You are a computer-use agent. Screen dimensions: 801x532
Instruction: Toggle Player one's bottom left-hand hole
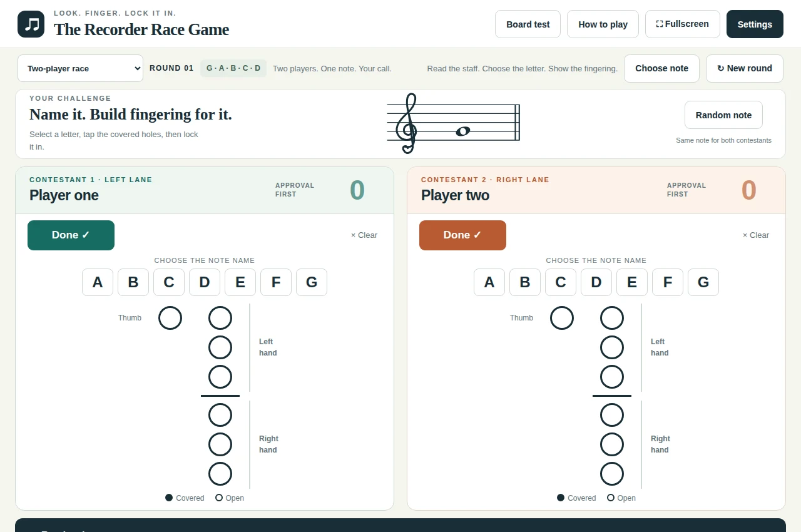(x=220, y=377)
